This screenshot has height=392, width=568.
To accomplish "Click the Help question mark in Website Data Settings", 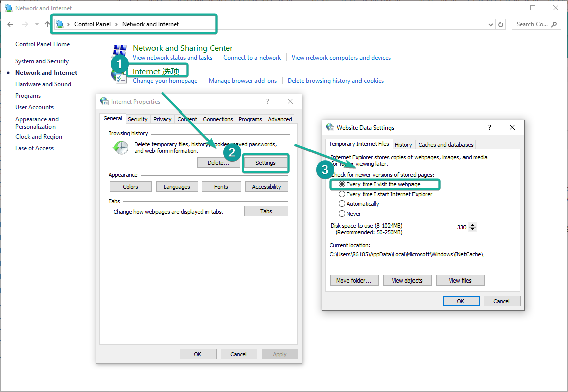I will pos(490,127).
